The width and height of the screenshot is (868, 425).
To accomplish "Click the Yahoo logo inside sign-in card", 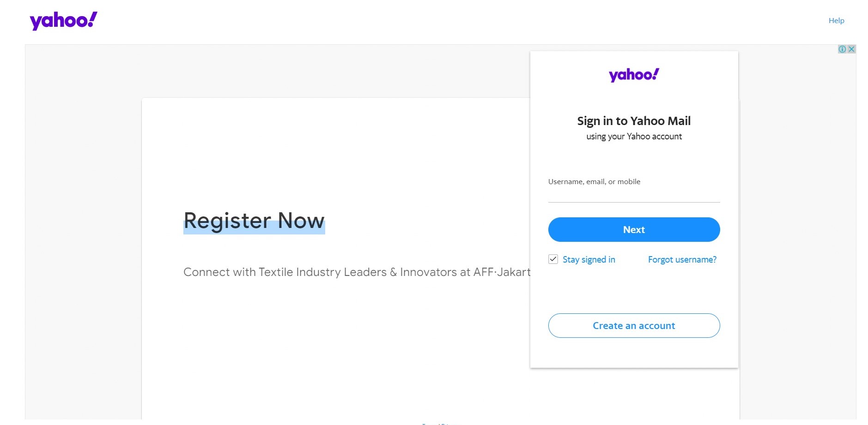I will tap(634, 75).
